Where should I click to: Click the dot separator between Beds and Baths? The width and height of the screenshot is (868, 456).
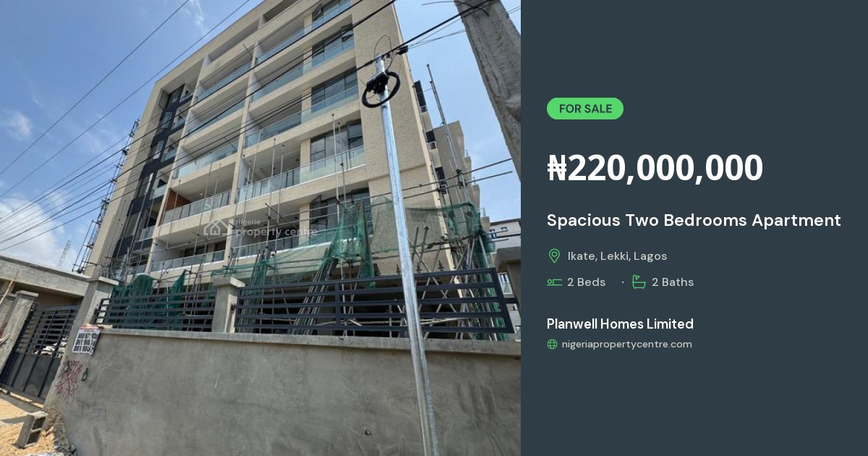point(623,282)
